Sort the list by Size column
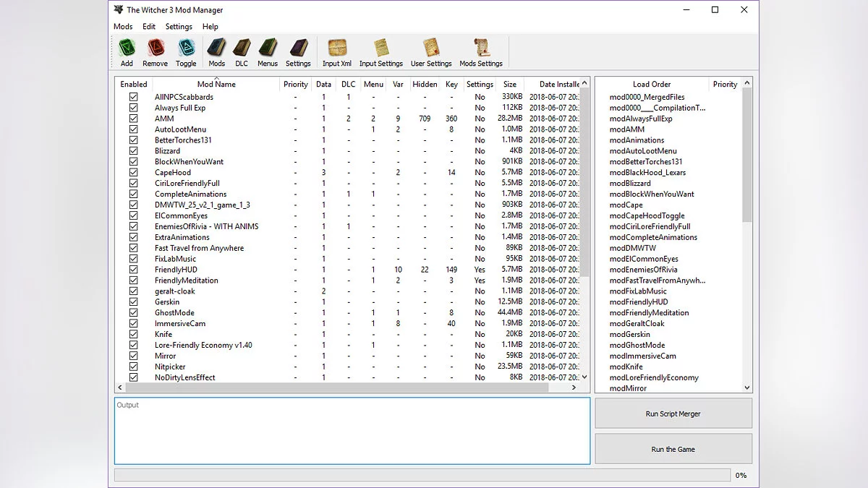The image size is (868, 488). pos(509,84)
